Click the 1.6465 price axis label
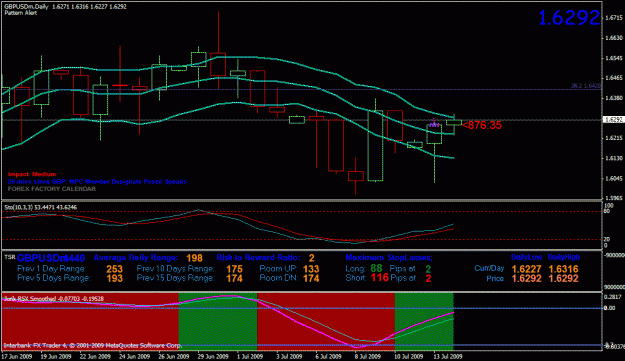This screenshot has height=361, width=625. tap(614, 78)
